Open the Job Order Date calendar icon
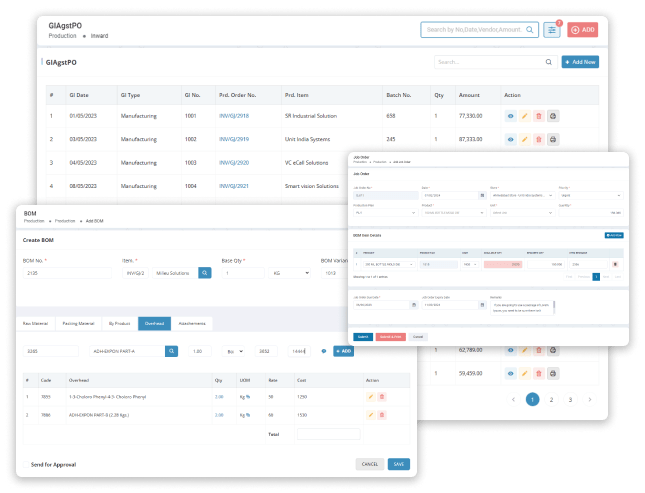The height and width of the screenshot is (493, 645). tap(483, 195)
